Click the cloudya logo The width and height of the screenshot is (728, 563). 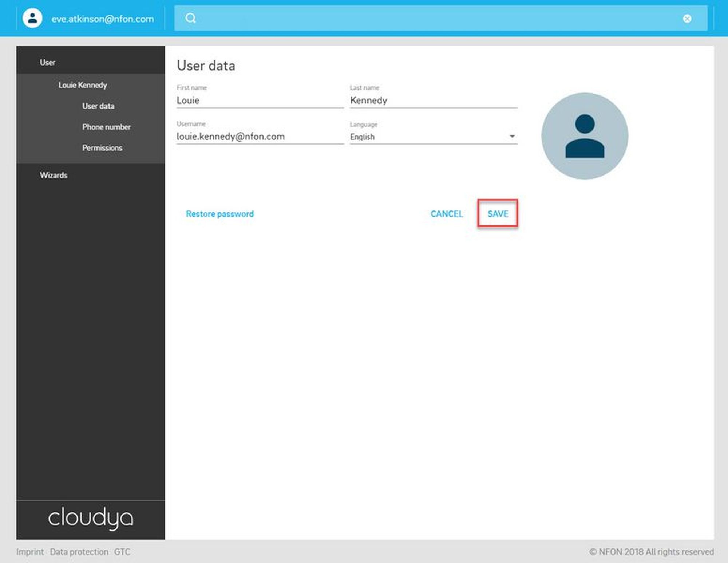(x=91, y=518)
